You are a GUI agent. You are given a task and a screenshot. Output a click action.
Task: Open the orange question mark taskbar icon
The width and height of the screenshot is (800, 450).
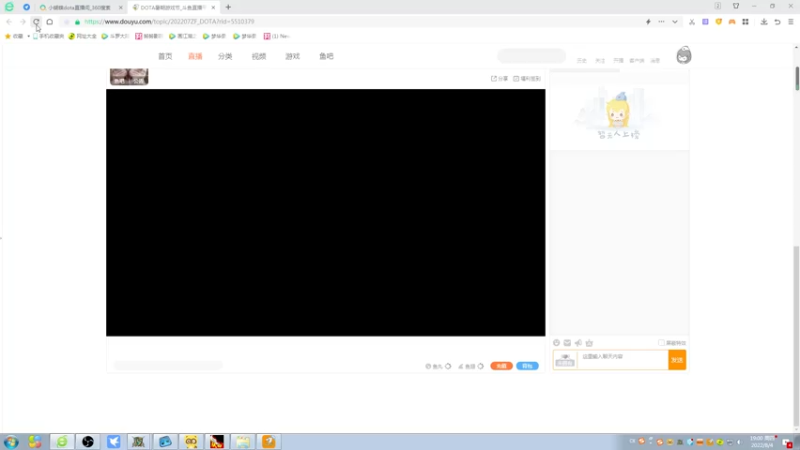pyautogui.click(x=268, y=441)
